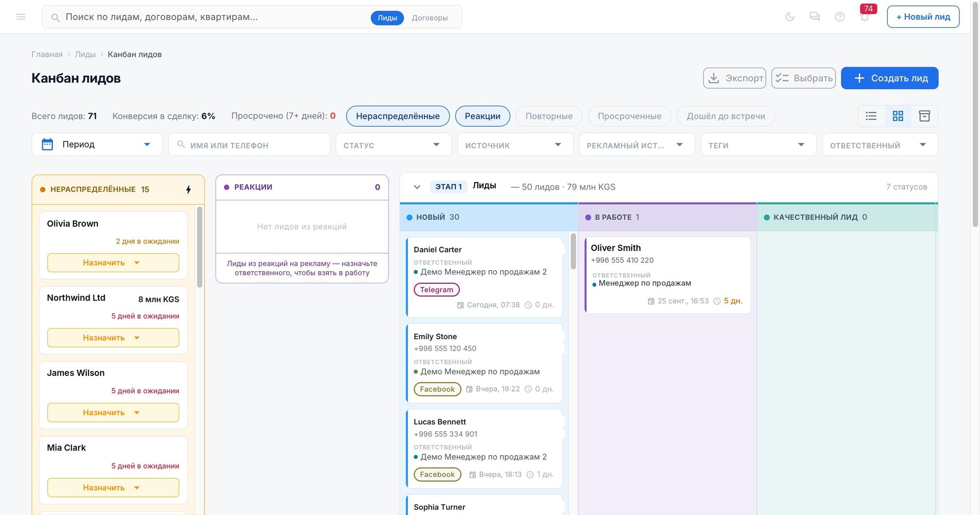Open the Статус filter dropdown
The width and height of the screenshot is (980, 515).
coord(393,144)
